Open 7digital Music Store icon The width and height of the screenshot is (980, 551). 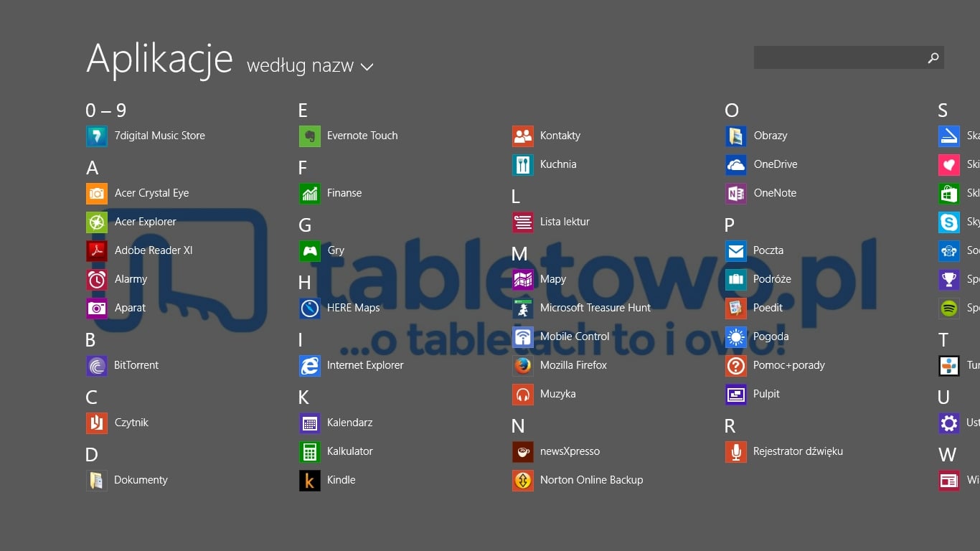[x=97, y=136]
